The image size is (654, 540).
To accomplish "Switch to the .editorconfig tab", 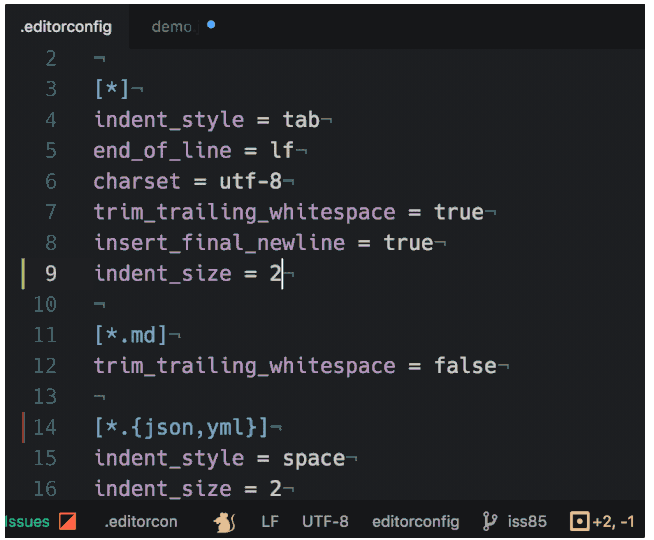I will click(66, 27).
